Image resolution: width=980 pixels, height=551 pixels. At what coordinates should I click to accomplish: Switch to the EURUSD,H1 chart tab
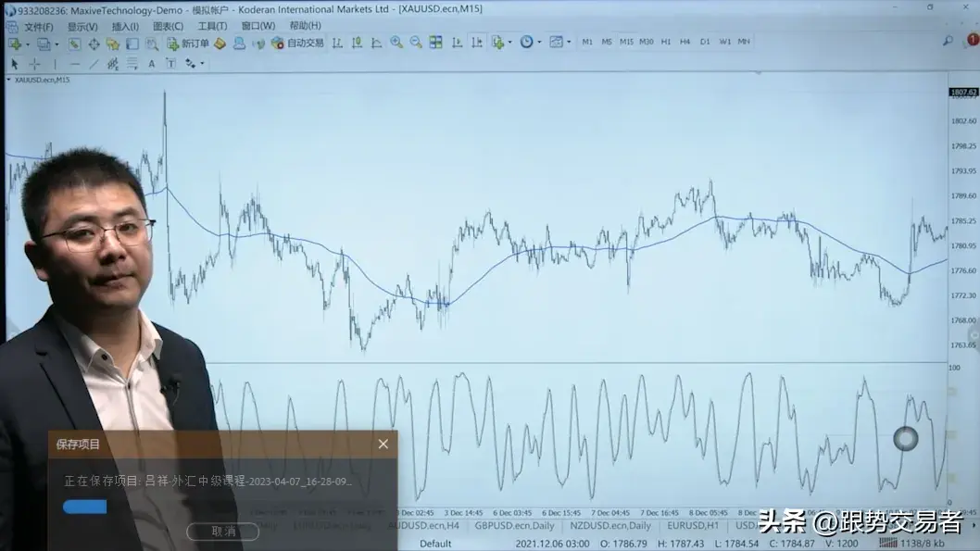click(x=693, y=526)
